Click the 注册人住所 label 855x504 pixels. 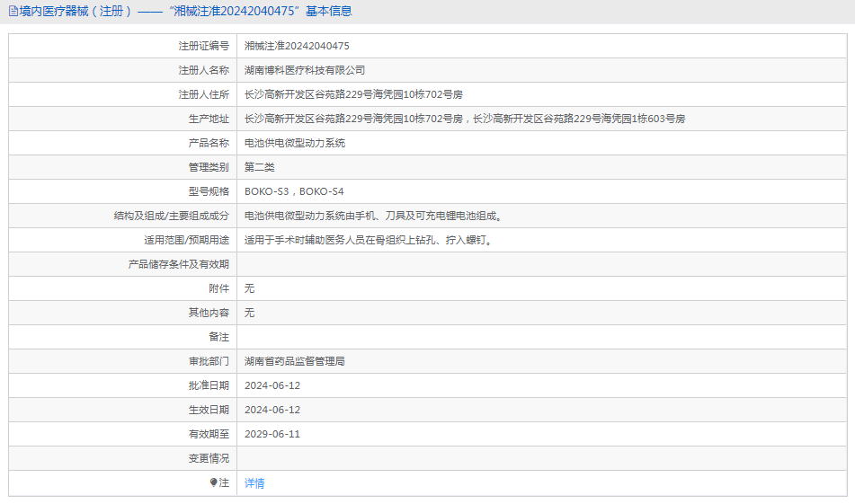[x=204, y=95]
